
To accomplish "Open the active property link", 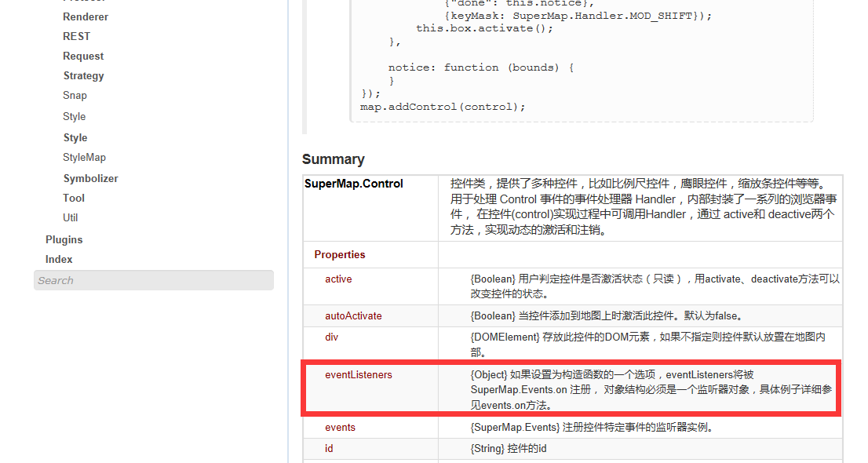I will [338, 279].
